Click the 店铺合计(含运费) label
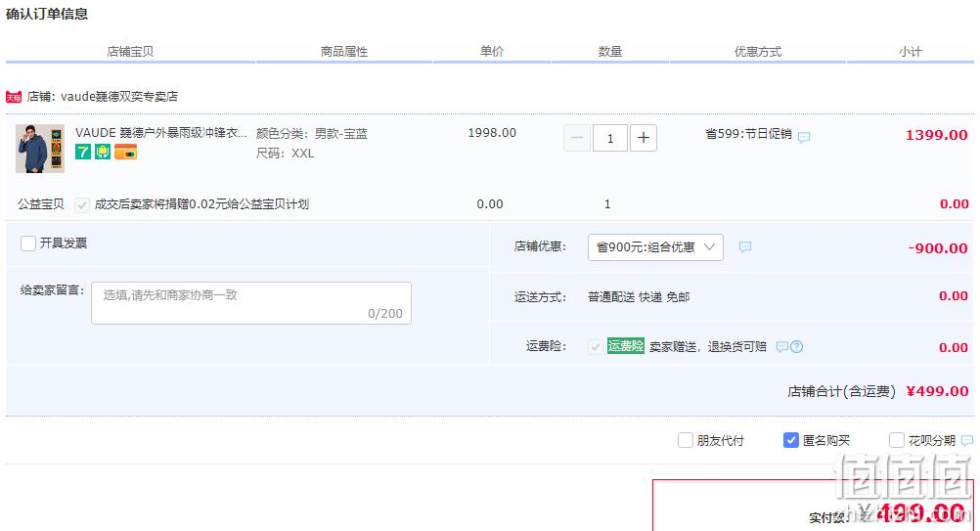Image resolution: width=980 pixels, height=531 pixels. tap(841, 392)
